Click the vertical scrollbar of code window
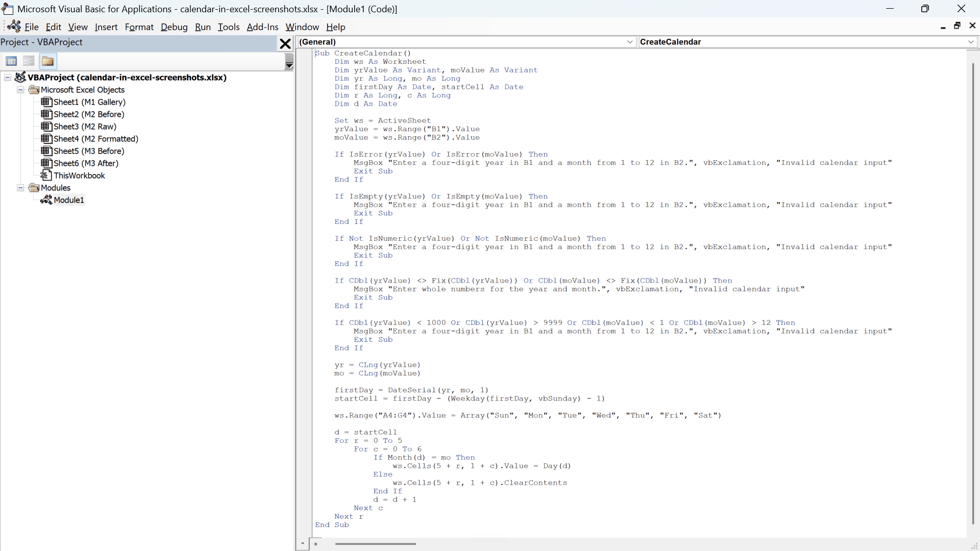The image size is (980, 551). pyautogui.click(x=972, y=293)
